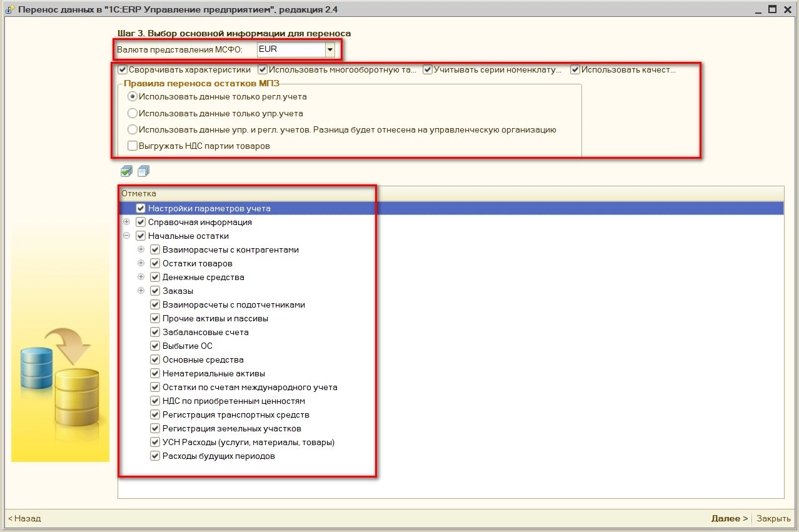Uncheck Справочная информация checkbox
The height and width of the screenshot is (532, 799).
(x=141, y=222)
